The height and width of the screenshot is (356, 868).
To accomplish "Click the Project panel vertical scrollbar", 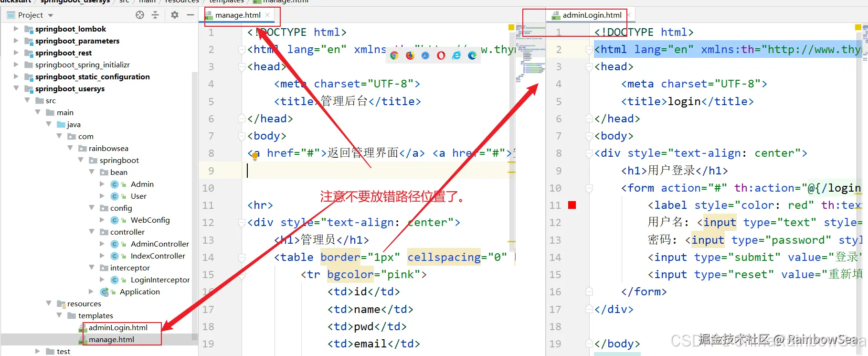I will [x=195, y=205].
